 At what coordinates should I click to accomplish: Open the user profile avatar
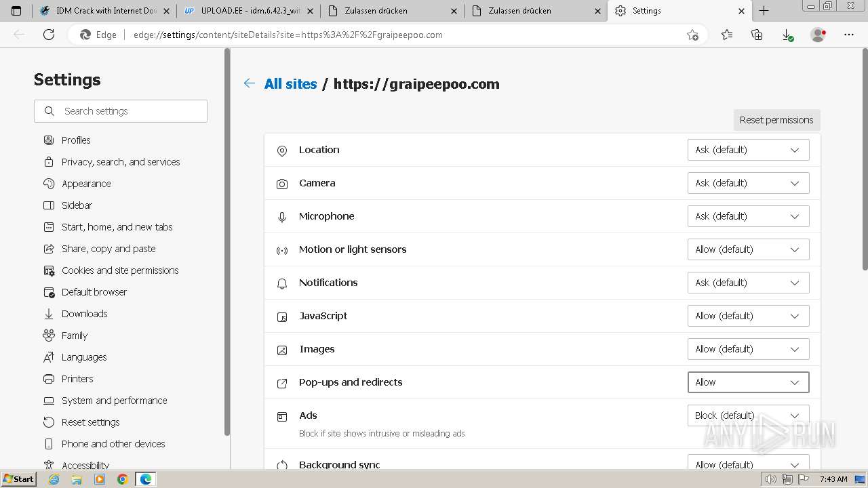click(818, 35)
